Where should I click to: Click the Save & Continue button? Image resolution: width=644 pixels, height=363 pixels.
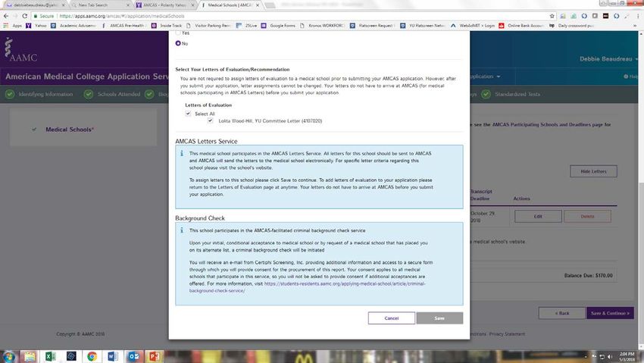tap(610, 313)
